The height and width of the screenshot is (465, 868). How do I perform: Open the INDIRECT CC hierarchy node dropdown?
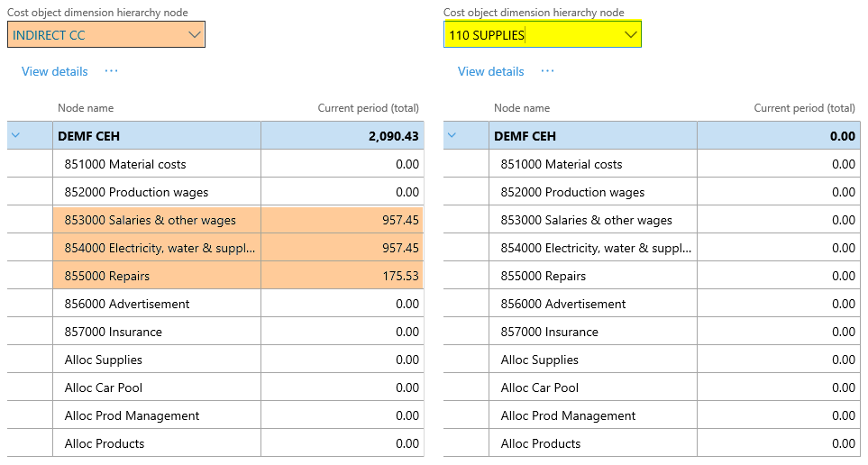pyautogui.click(x=195, y=35)
